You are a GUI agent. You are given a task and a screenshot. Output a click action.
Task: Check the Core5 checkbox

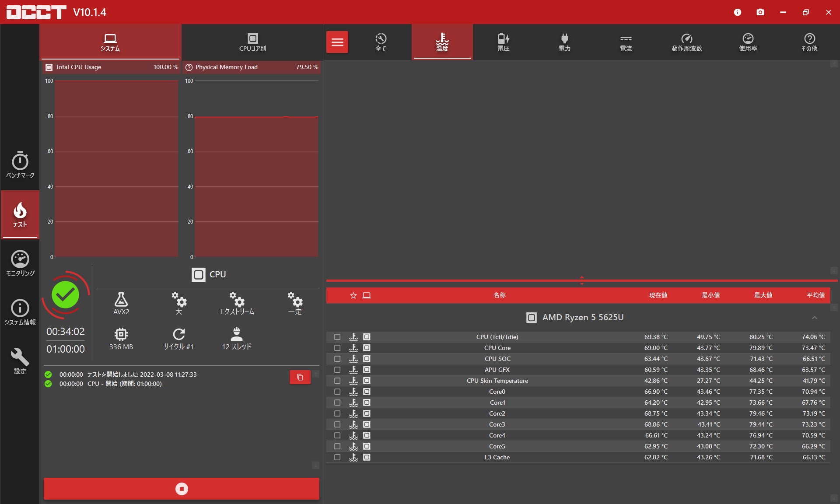point(337,446)
